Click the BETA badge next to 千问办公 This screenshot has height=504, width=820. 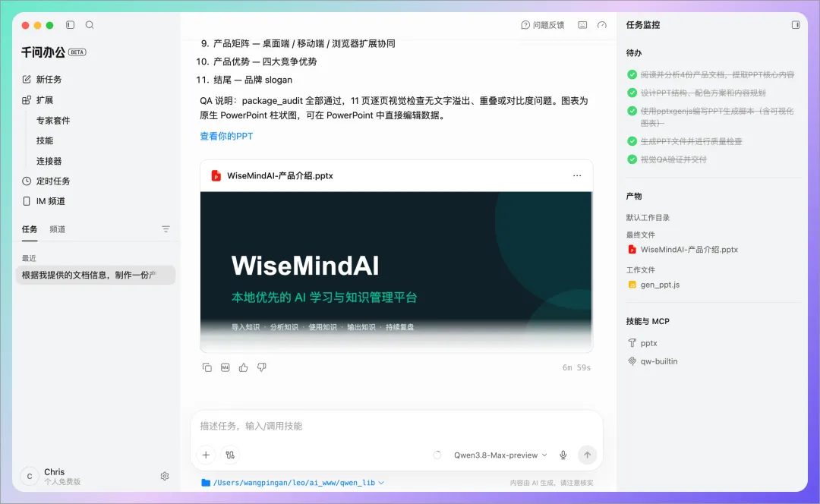pyautogui.click(x=77, y=52)
